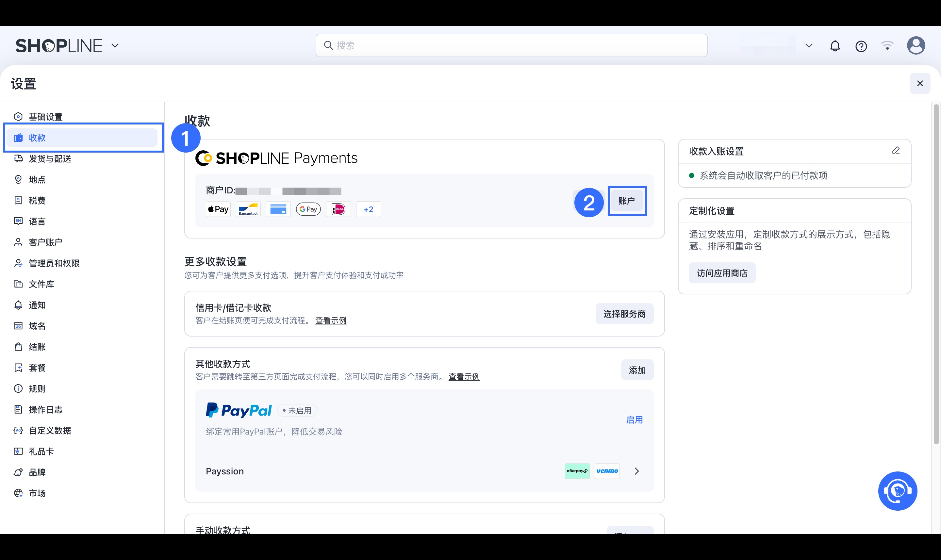Open 品牌 settings

[x=82, y=472]
